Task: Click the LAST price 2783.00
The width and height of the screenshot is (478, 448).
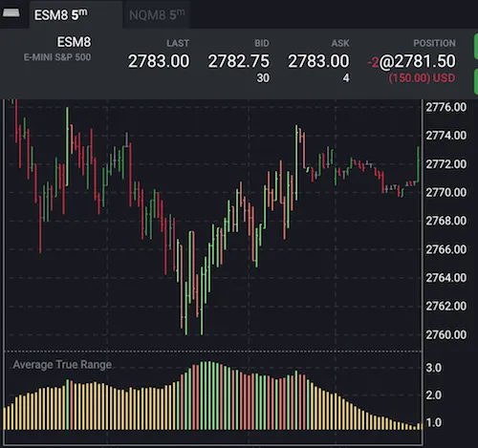Action: [159, 61]
